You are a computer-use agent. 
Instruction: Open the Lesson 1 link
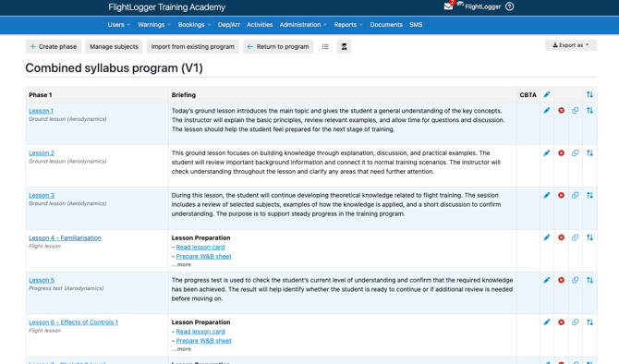pyautogui.click(x=41, y=111)
